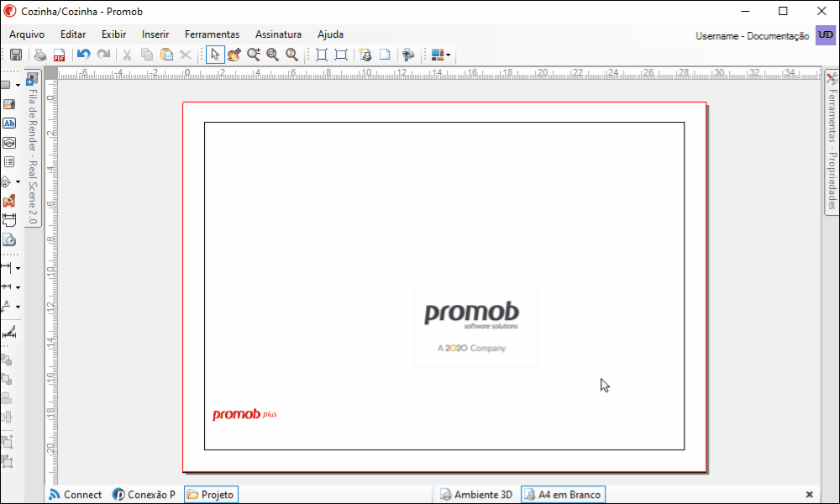This screenshot has height=504, width=840.
Task: Click the Zoom out magnifier
Action: (273, 55)
